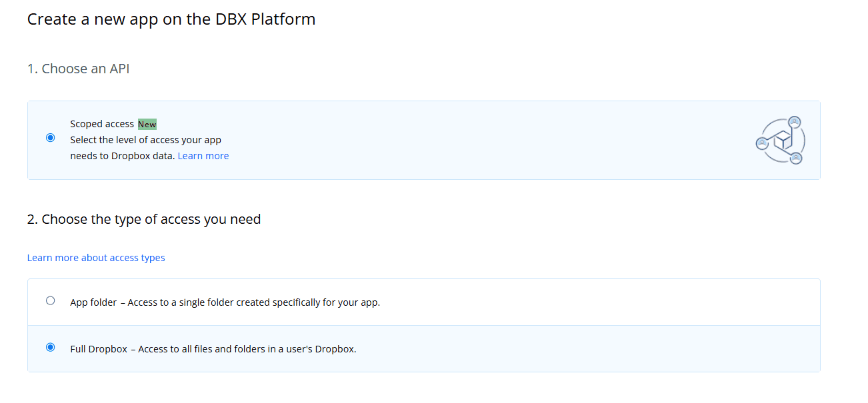Click the 'Create a new app' page title
The image size is (868, 403).
[171, 19]
